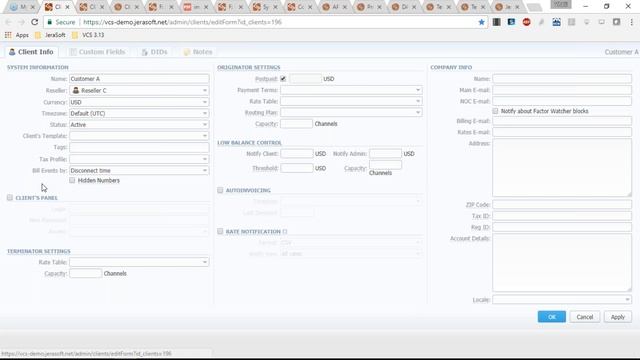Toggle the Postpaid checkbox
This screenshot has height=360, width=640.
point(283,79)
